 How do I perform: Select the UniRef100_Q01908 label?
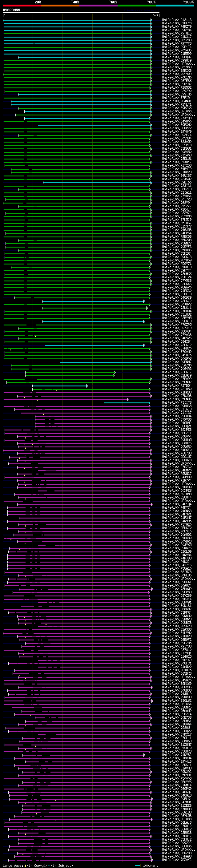coord(177,67)
